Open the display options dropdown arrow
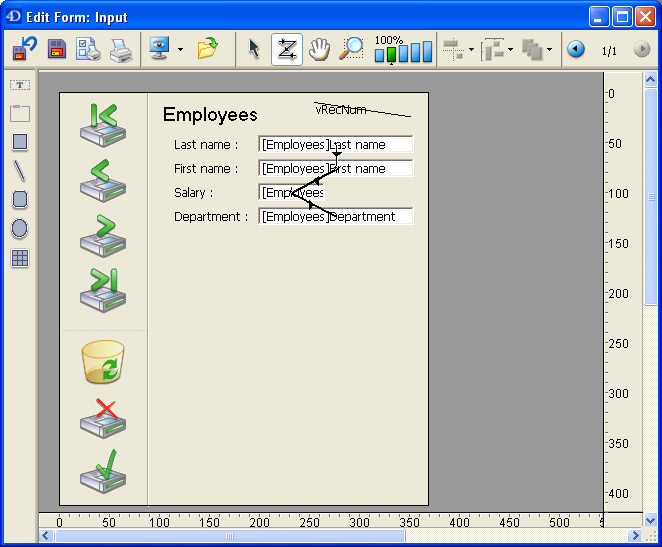This screenshot has width=662, height=547. click(180, 49)
